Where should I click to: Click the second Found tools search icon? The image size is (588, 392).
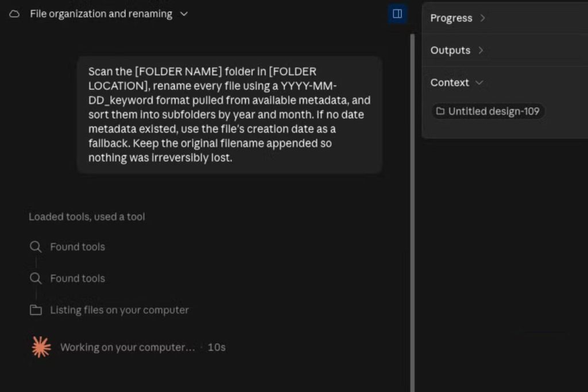pos(36,278)
